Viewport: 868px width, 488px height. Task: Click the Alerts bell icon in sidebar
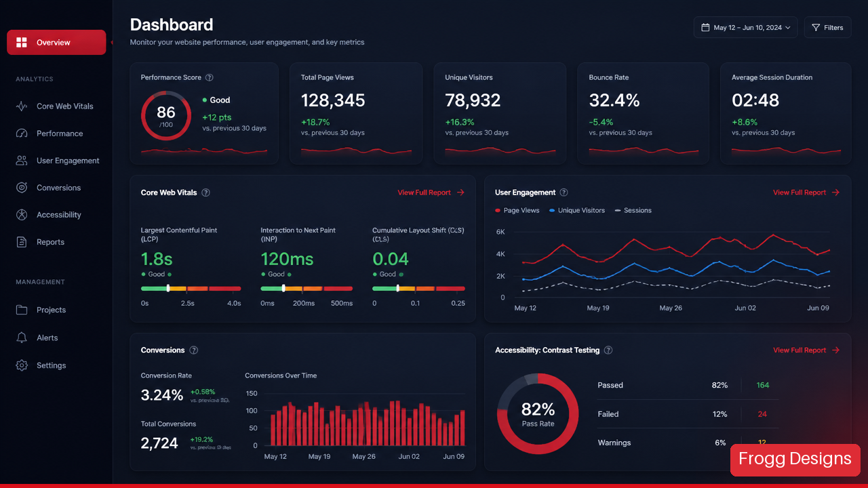(22, 338)
